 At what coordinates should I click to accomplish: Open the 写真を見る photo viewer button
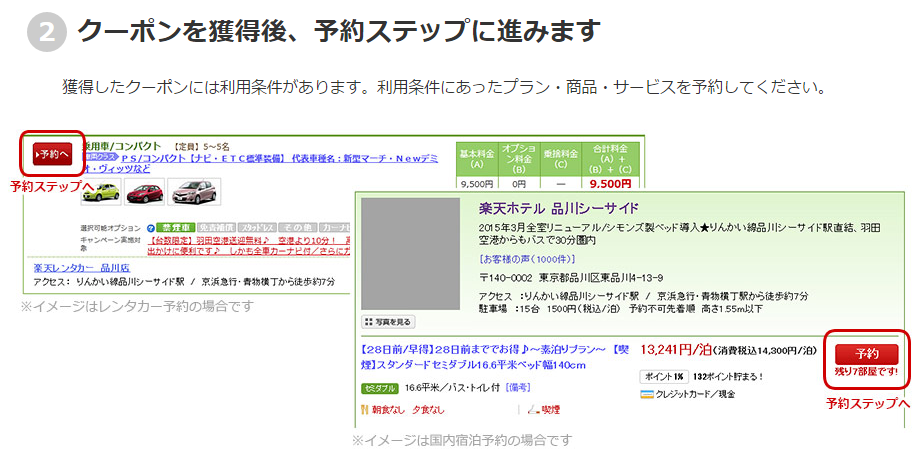tap(388, 322)
